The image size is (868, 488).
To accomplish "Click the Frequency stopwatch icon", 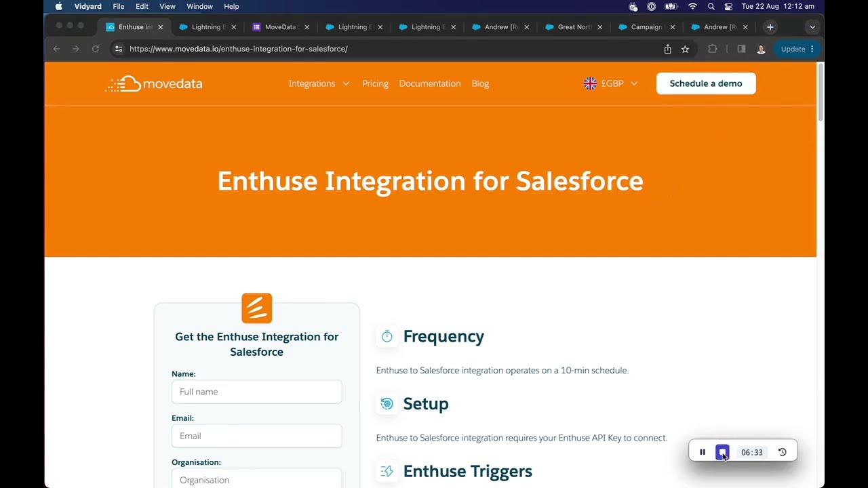I will (387, 336).
